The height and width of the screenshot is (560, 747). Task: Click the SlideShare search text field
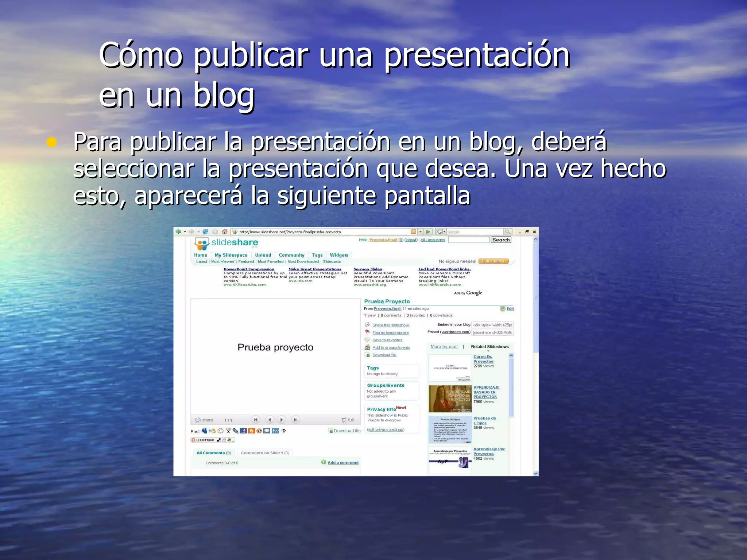click(x=468, y=240)
